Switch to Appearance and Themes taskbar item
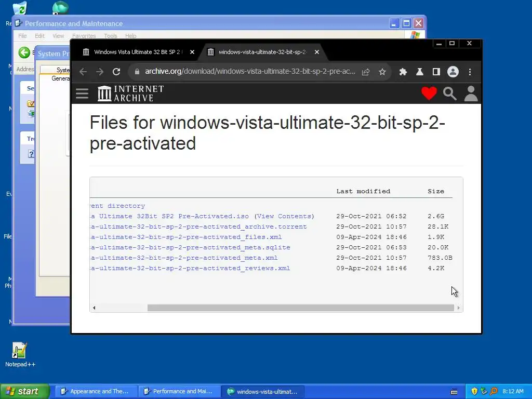The width and height of the screenshot is (532, 399). coord(95,391)
